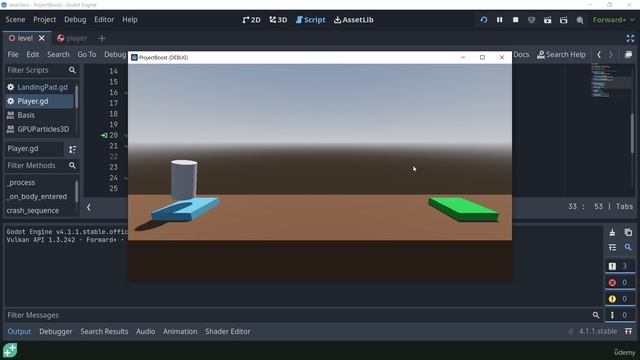Open the top Debug menu
Image resolution: width=640 pixels, height=360 pixels.
(x=75, y=20)
